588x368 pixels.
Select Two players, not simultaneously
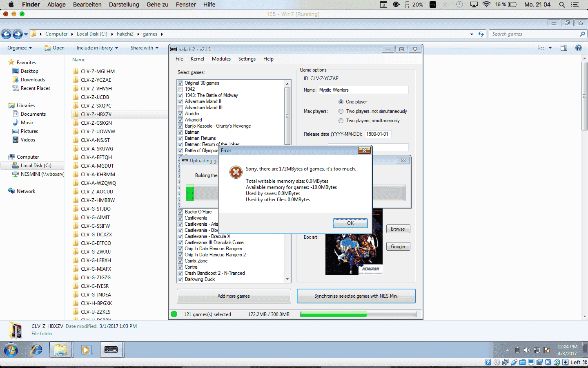tap(341, 111)
